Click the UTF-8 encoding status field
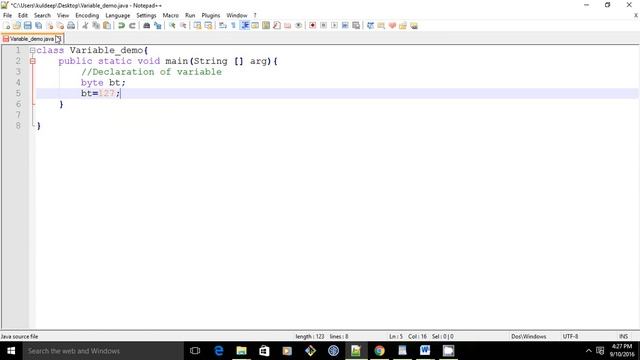The image size is (640, 360). coord(570,336)
